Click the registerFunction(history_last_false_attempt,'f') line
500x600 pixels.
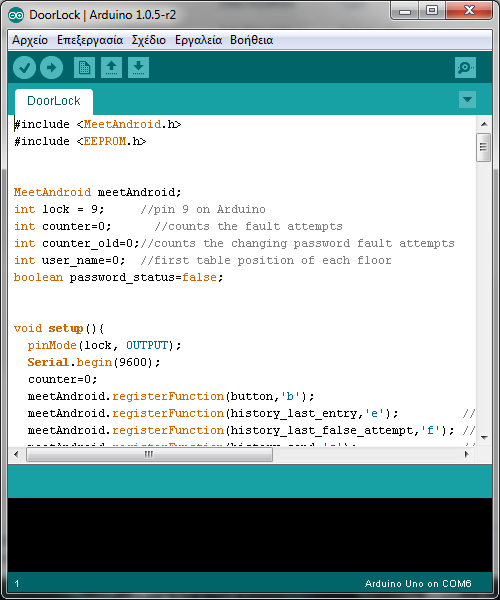click(241, 430)
